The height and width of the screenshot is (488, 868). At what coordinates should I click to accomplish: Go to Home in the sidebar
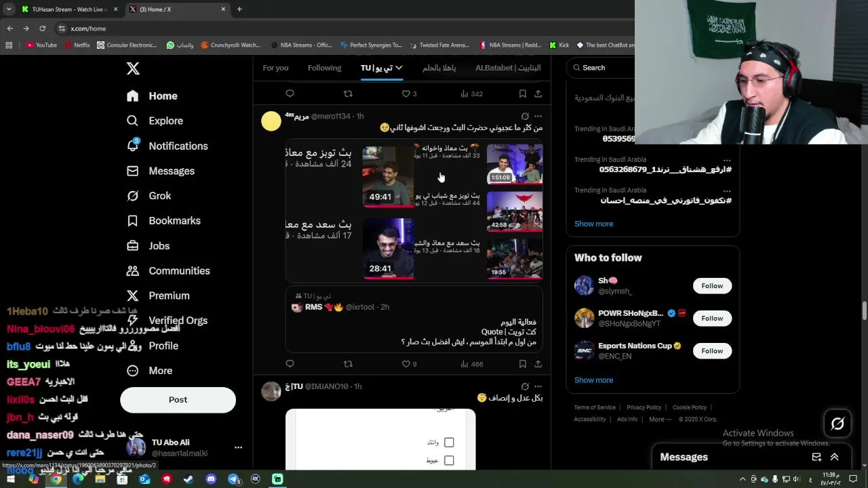click(152, 96)
